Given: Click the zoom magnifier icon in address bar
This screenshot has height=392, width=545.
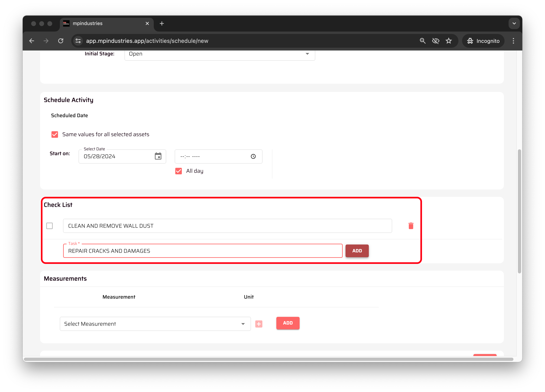Looking at the screenshot, I should click(422, 41).
